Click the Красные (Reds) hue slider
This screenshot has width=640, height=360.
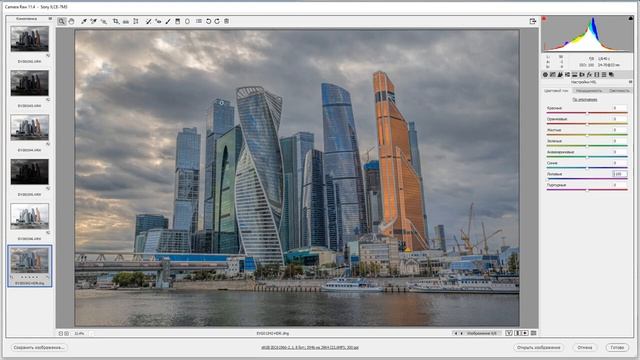[587, 113]
